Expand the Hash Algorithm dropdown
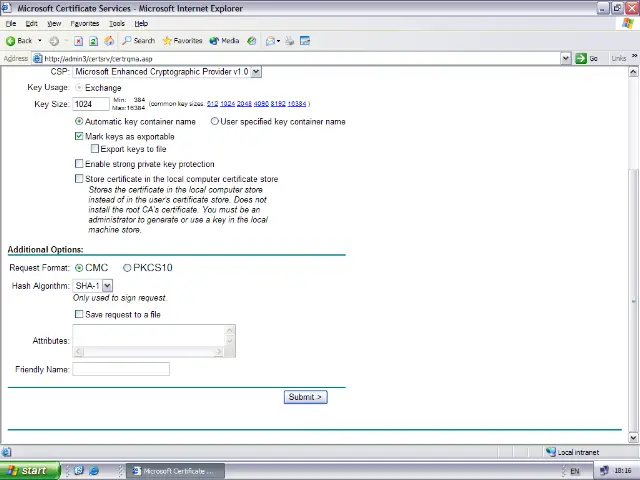This screenshot has width=640, height=480. coord(107,286)
